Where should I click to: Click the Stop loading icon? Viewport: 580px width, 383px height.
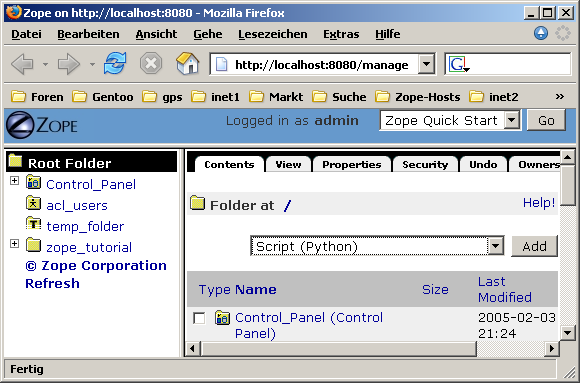(x=151, y=63)
